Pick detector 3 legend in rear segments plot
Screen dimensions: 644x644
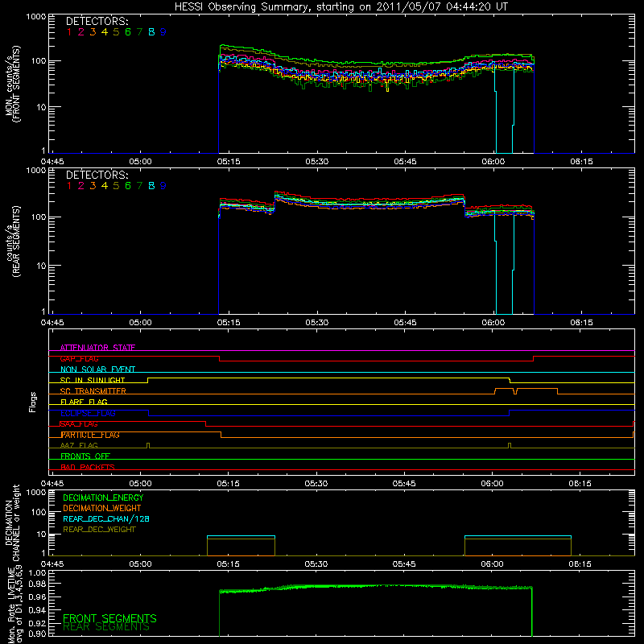pyautogui.click(x=93, y=186)
